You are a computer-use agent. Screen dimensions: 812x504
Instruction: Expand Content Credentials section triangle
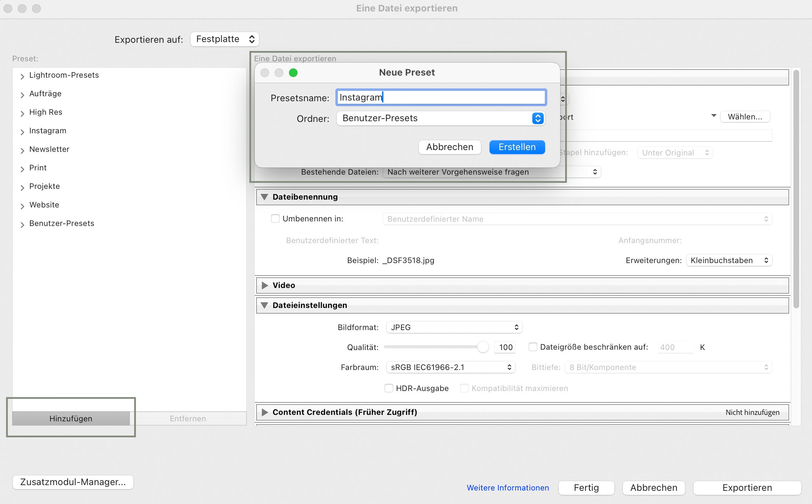pyautogui.click(x=264, y=412)
